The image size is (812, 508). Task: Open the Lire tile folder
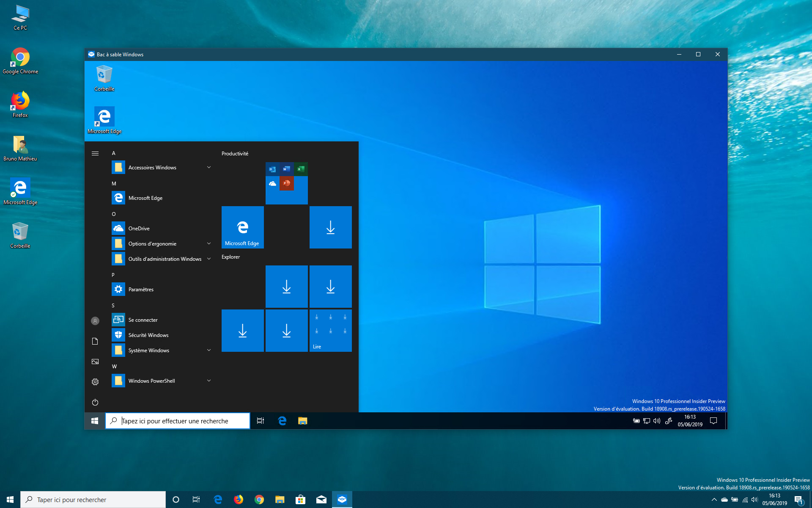[x=331, y=331]
